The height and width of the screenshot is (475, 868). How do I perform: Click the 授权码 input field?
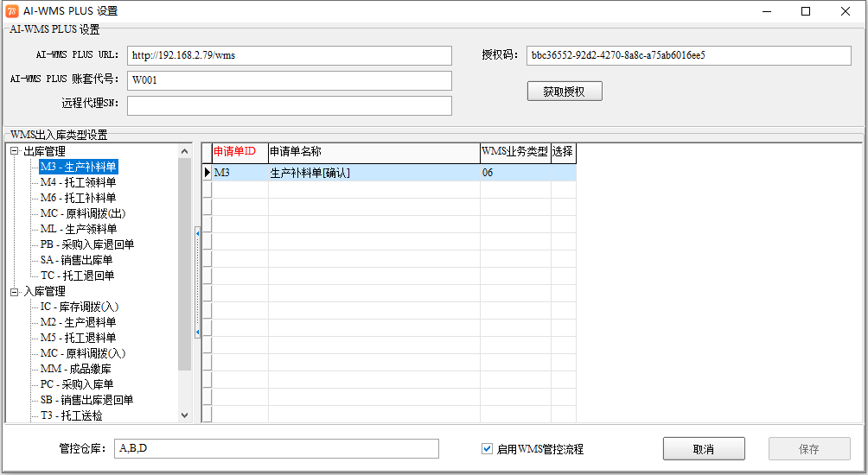click(x=689, y=55)
